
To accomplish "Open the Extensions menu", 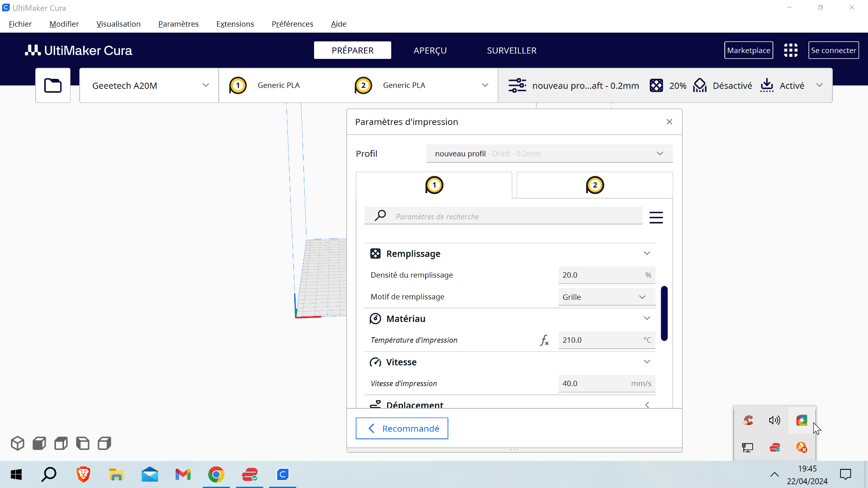I will click(235, 24).
